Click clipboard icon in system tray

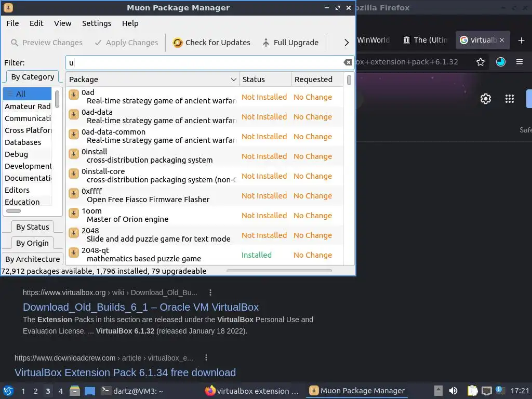[472, 391]
